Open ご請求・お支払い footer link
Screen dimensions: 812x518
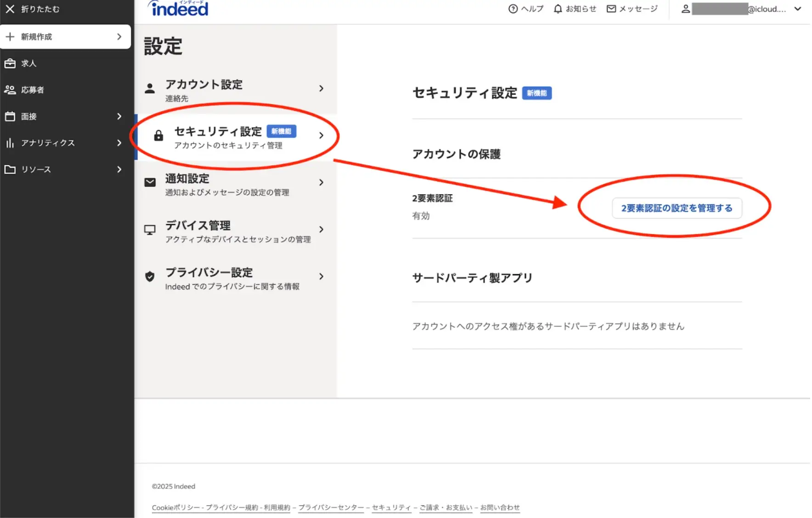click(x=445, y=507)
